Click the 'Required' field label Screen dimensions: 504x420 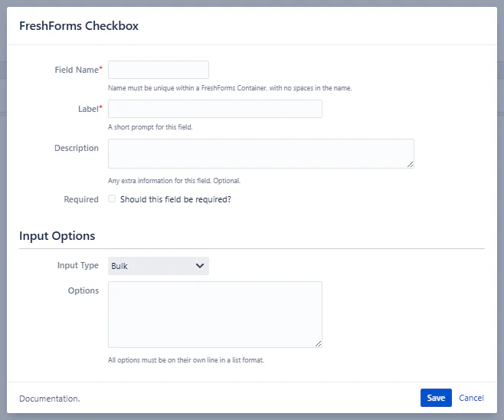pos(81,199)
